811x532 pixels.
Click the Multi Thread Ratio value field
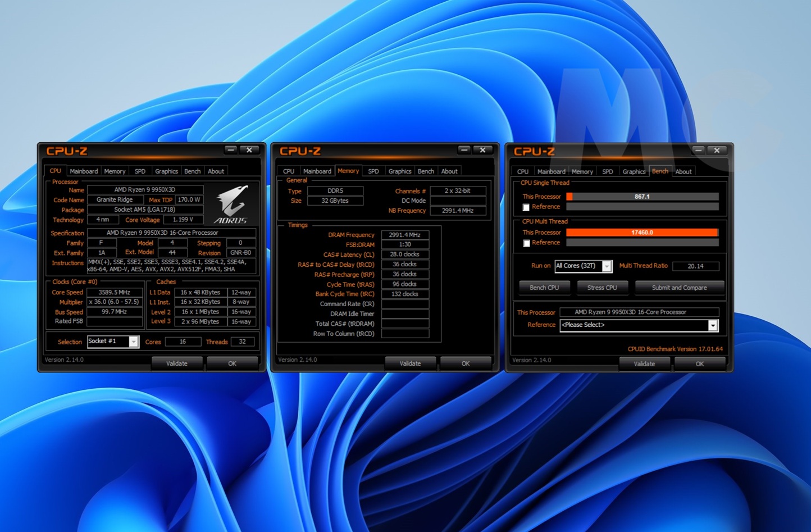click(x=695, y=266)
